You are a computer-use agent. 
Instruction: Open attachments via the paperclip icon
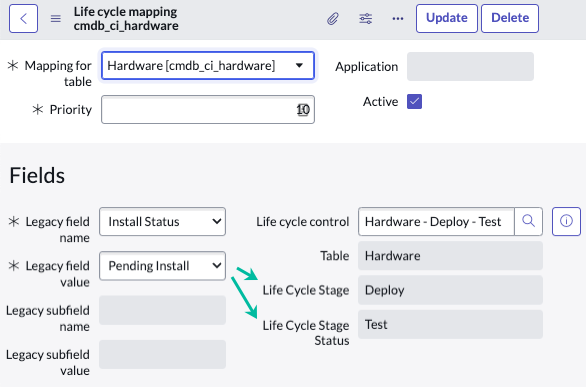(x=333, y=18)
